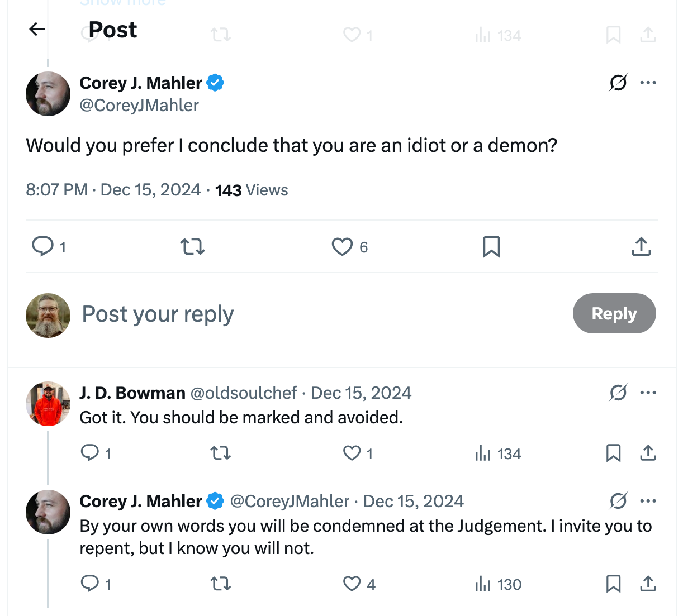Click the Post your reply field
The height and width of the screenshot is (616, 683).
pos(158,314)
